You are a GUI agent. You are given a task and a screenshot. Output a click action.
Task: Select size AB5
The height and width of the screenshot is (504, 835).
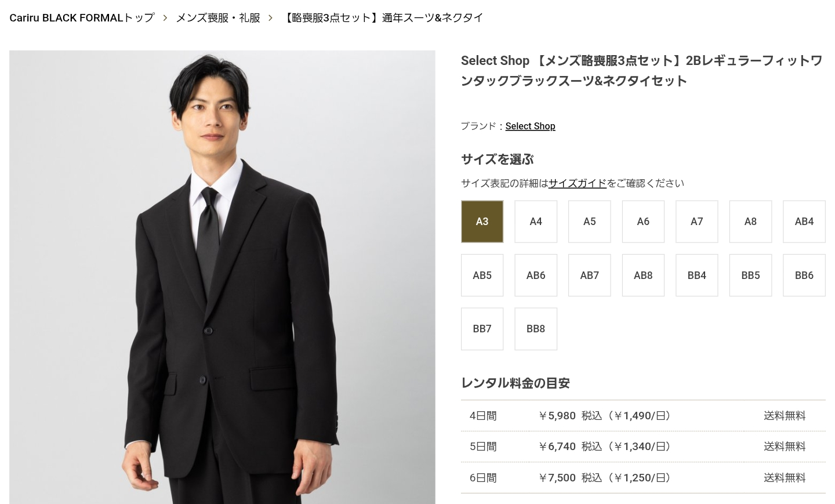pos(482,275)
